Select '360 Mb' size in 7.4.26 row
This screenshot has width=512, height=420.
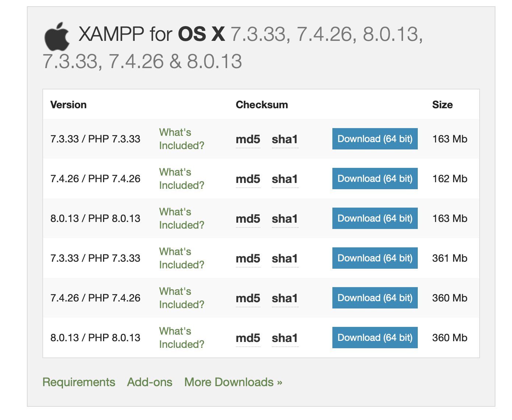coord(450,298)
